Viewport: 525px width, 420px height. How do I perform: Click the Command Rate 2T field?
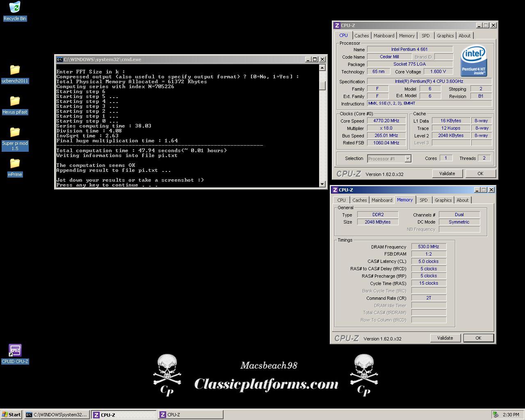pos(429,298)
